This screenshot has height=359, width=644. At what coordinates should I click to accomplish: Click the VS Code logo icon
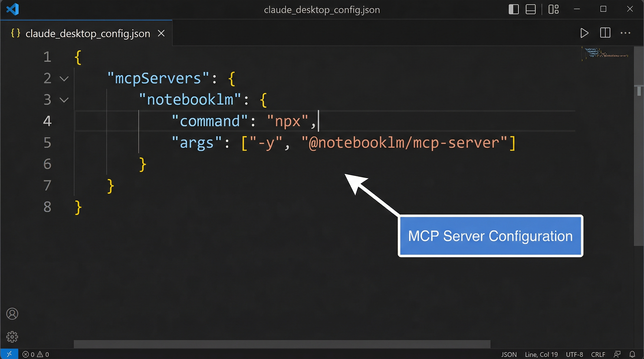pos(12,9)
